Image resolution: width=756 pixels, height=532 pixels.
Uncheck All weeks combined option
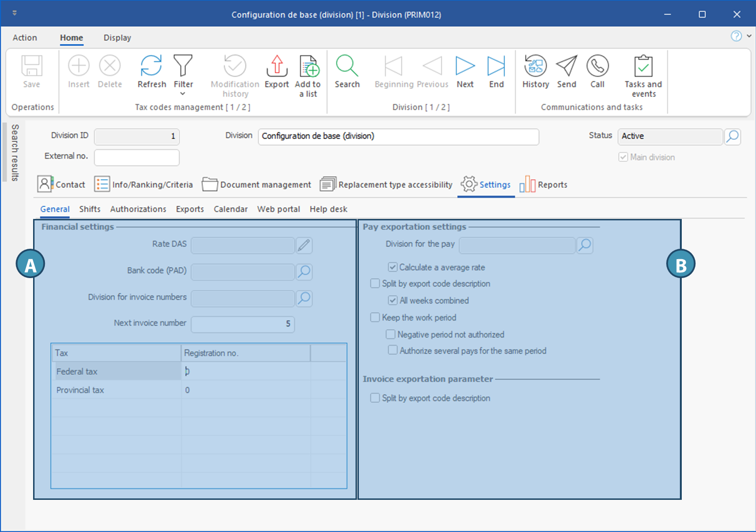tap(392, 300)
